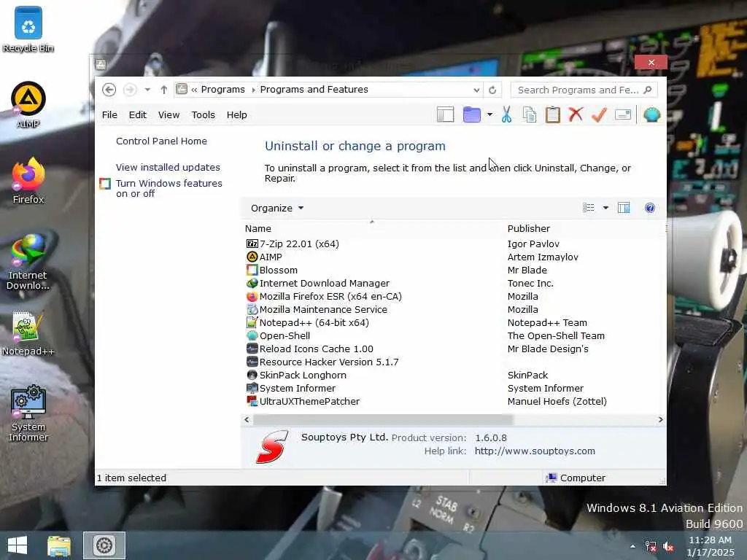Viewport: 747px width, 560px height.
Task: Toggle the navigation pane toolbar icon
Action: pos(446,114)
